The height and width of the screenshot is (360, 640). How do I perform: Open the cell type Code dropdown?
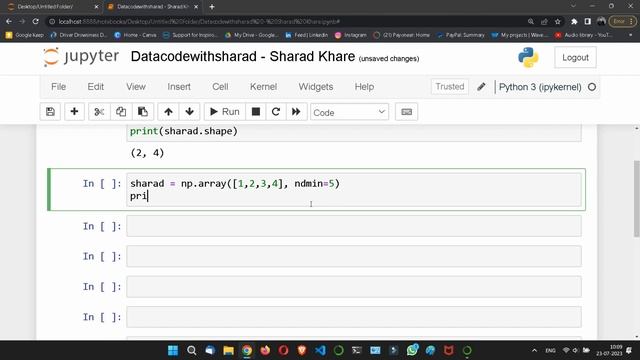[349, 112]
